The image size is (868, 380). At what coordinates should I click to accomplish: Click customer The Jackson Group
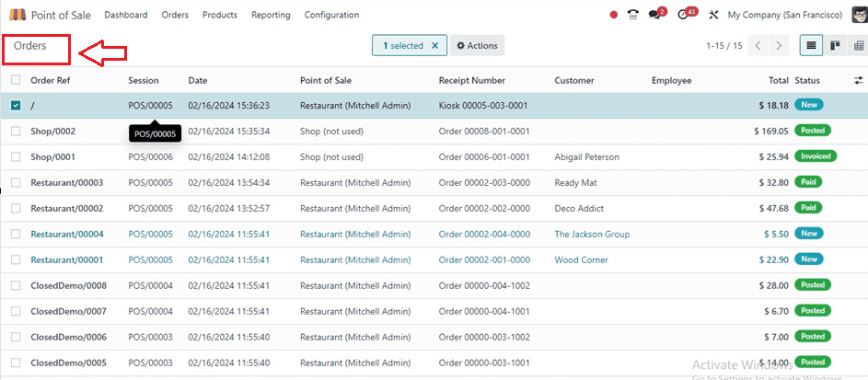coord(592,234)
